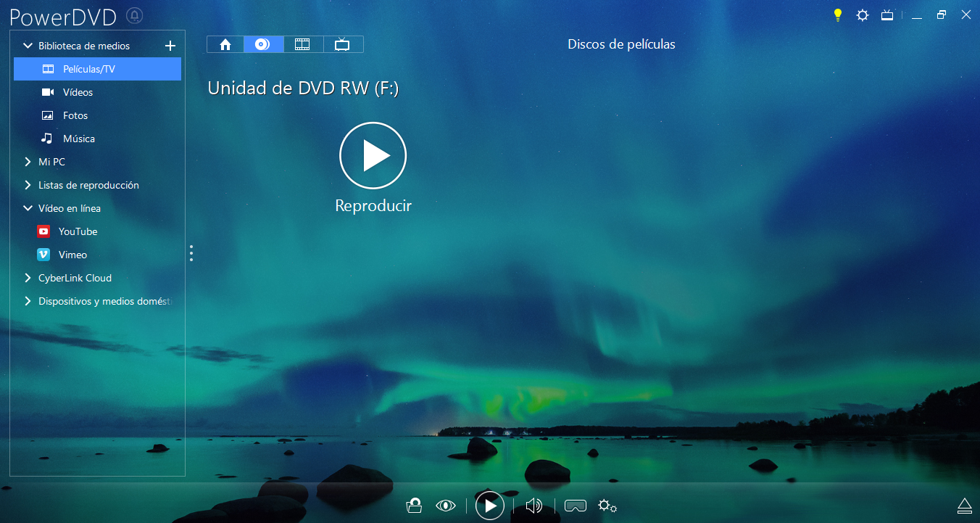Expand Listas de reproducción section
Viewport: 980px width, 523px height.
pyautogui.click(x=28, y=185)
